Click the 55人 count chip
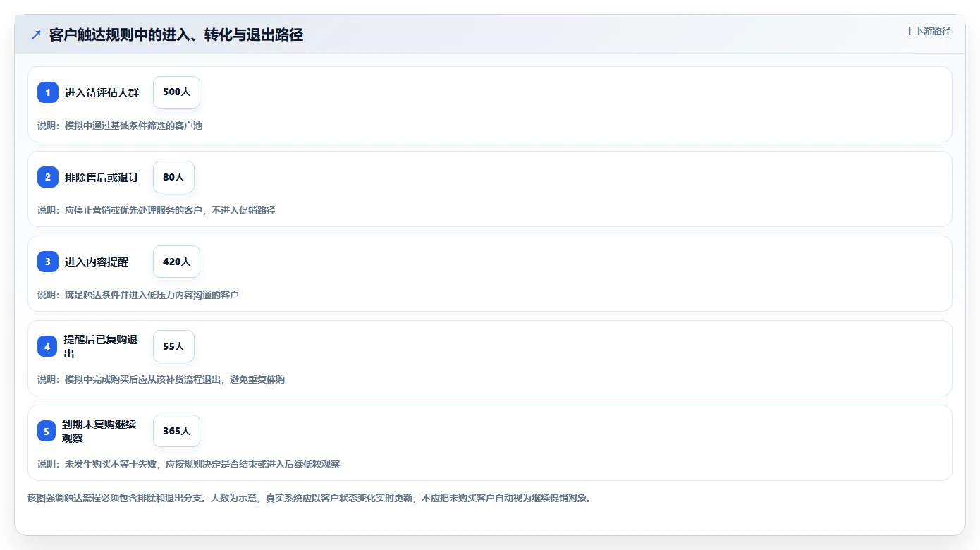This screenshot has width=980, height=550. (173, 346)
